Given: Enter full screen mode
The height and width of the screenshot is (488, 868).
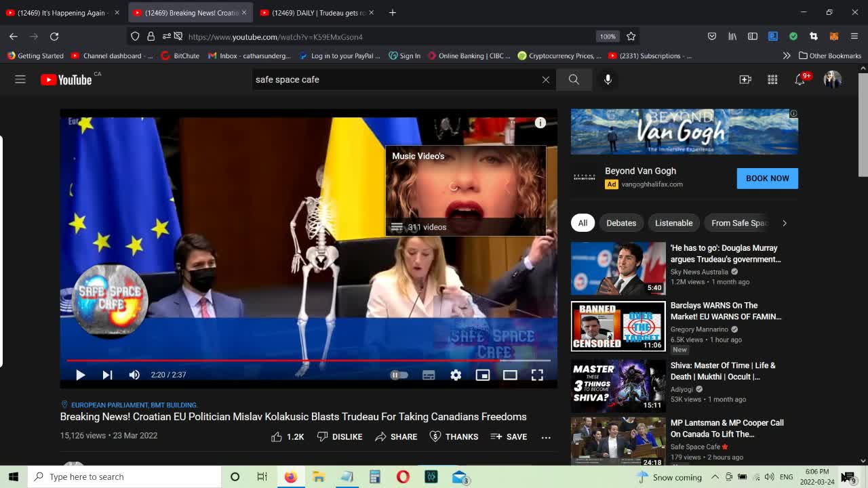Looking at the screenshot, I should pyautogui.click(x=537, y=375).
